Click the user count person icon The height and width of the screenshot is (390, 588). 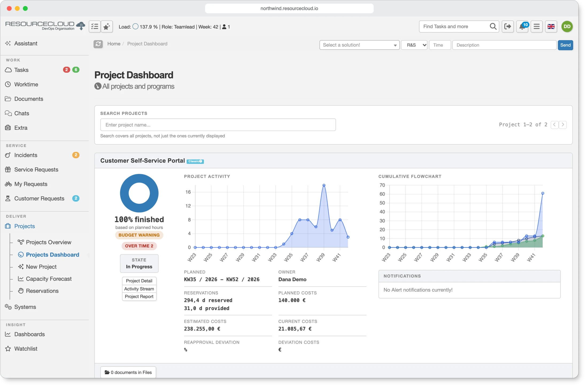224,27
